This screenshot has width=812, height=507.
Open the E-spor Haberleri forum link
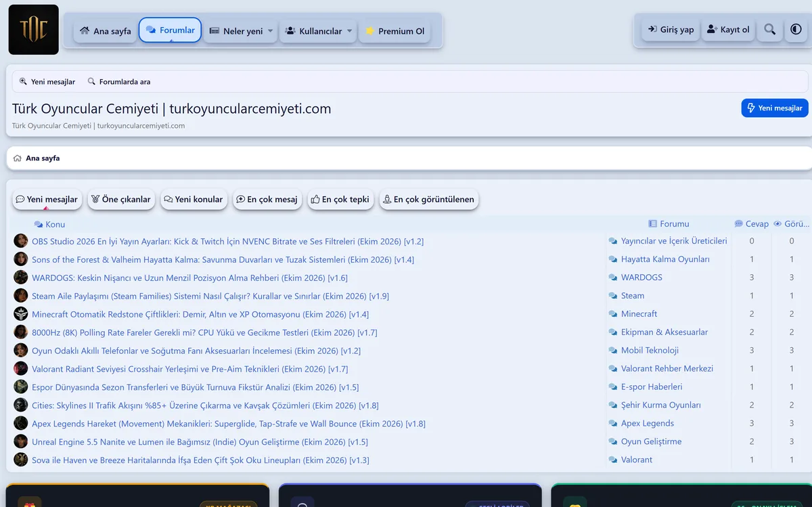[652, 387]
